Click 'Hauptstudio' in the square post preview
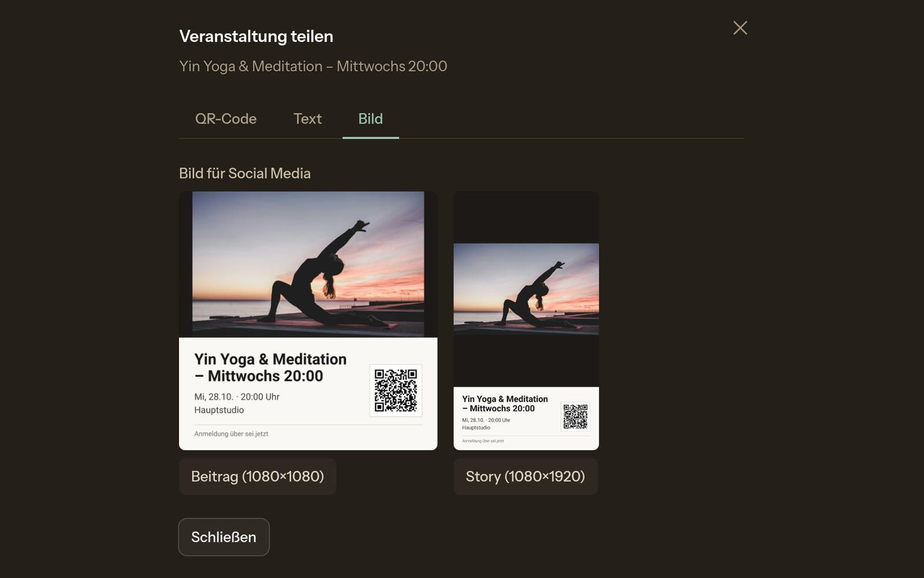The height and width of the screenshot is (578, 924). coord(219,410)
